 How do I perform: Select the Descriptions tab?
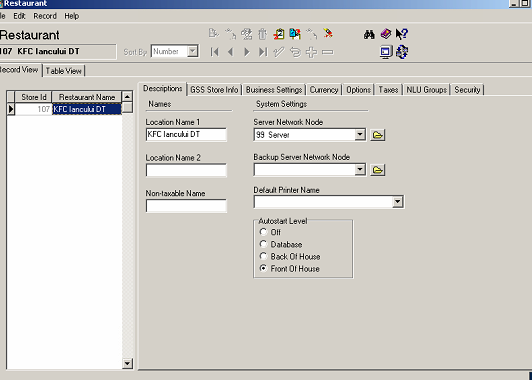[x=163, y=89]
